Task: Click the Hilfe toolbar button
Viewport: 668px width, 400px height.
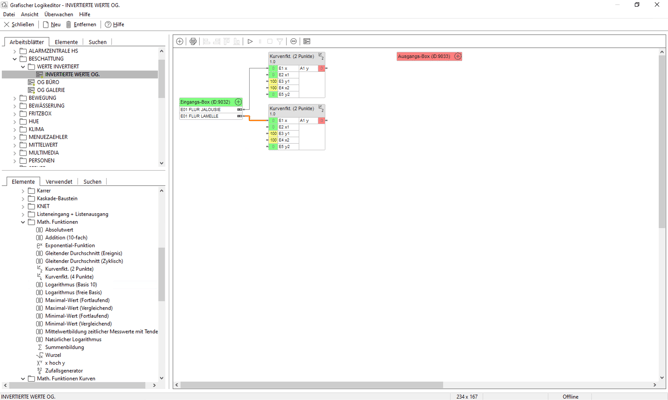Action: point(115,25)
